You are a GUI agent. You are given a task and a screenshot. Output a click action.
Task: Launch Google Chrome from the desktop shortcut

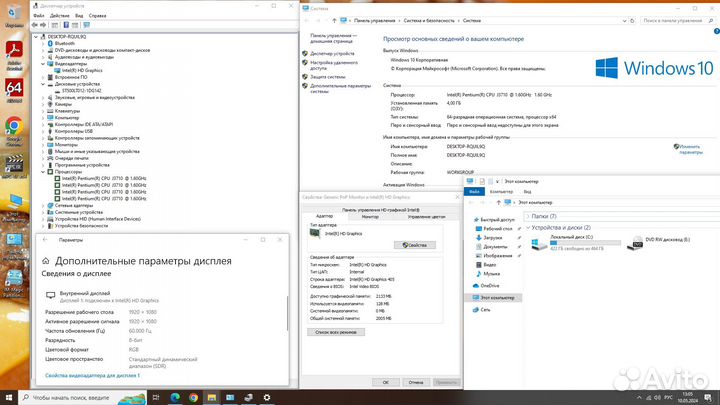tap(14, 130)
